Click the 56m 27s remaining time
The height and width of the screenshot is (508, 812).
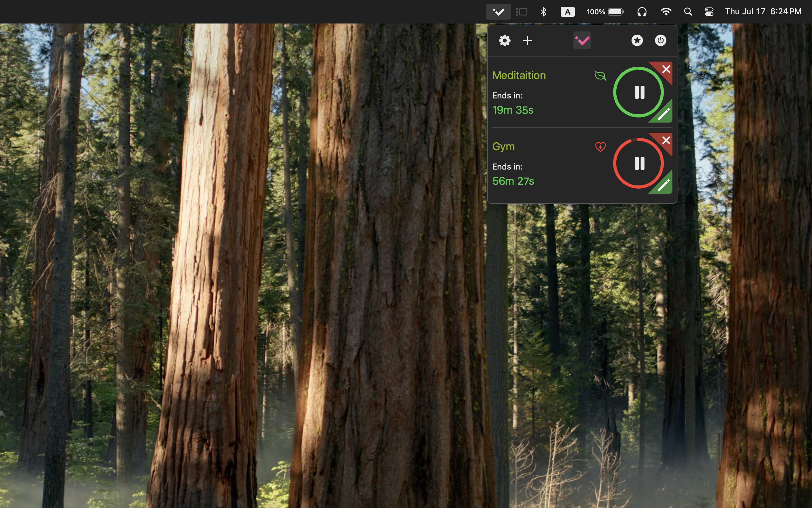pos(513,181)
